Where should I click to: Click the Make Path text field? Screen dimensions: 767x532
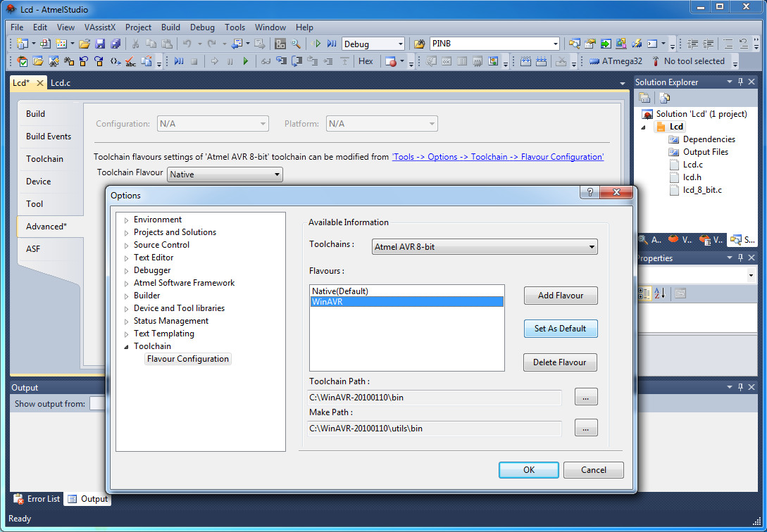click(435, 429)
